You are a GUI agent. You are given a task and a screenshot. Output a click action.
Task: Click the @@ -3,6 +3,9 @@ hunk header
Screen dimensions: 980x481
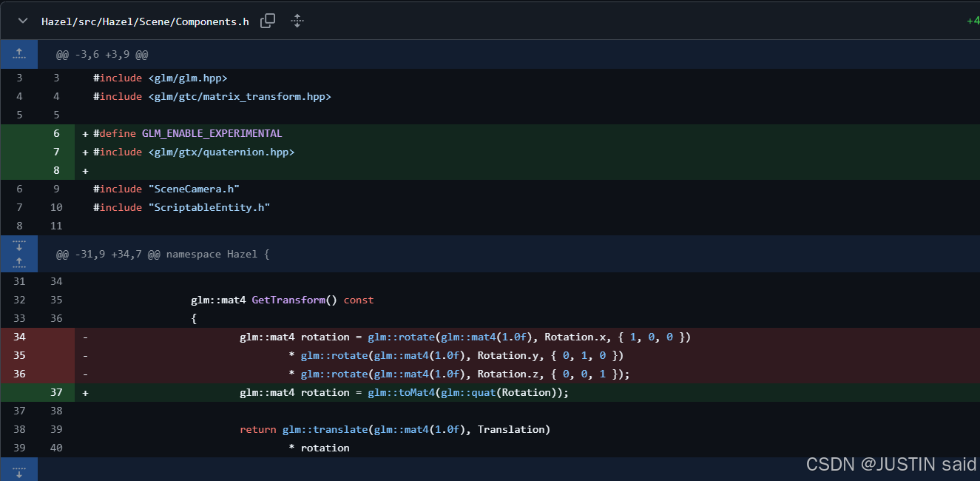click(102, 55)
